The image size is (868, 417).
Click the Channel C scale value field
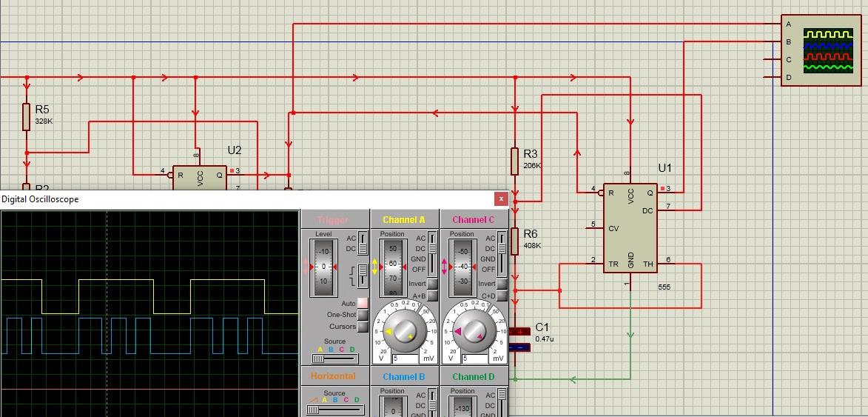pyautogui.click(x=475, y=358)
